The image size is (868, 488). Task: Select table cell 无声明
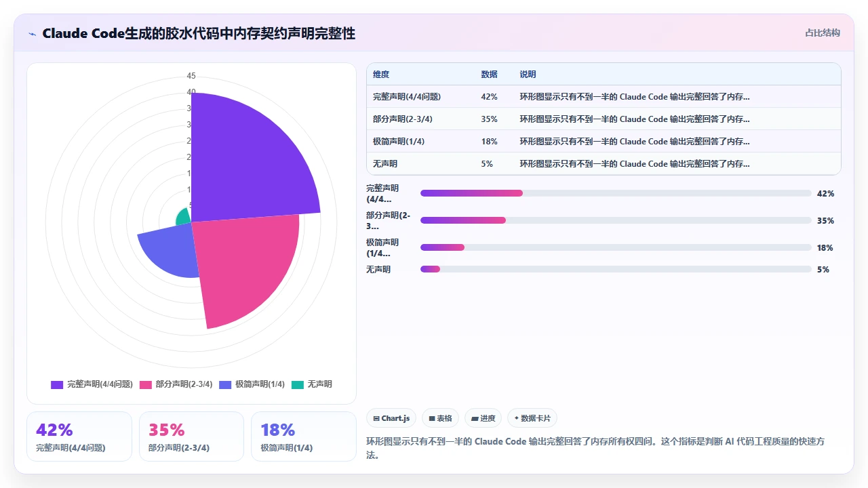385,164
